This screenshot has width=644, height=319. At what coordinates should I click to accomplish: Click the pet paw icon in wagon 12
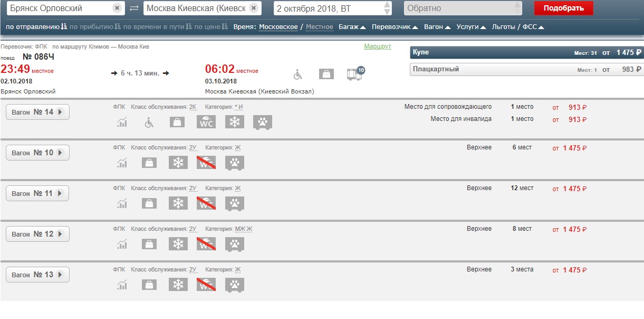pos(235,244)
